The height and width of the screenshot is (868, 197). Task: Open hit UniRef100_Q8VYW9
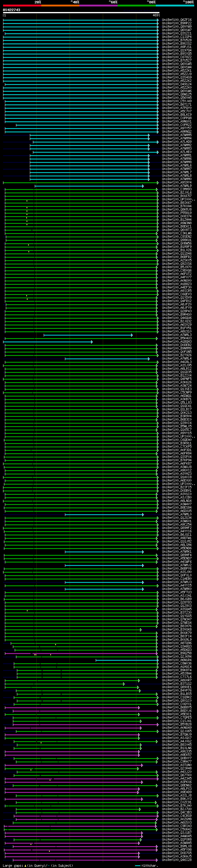pyautogui.click(x=177, y=27)
